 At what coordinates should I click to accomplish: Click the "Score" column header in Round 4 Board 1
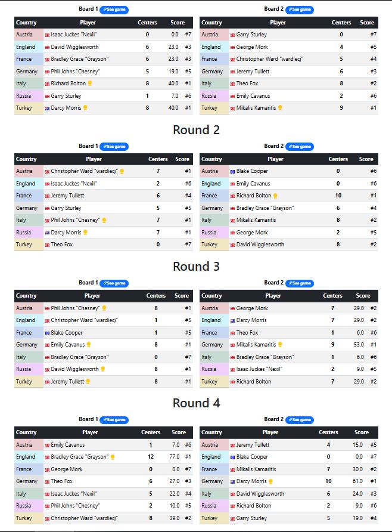(178, 432)
